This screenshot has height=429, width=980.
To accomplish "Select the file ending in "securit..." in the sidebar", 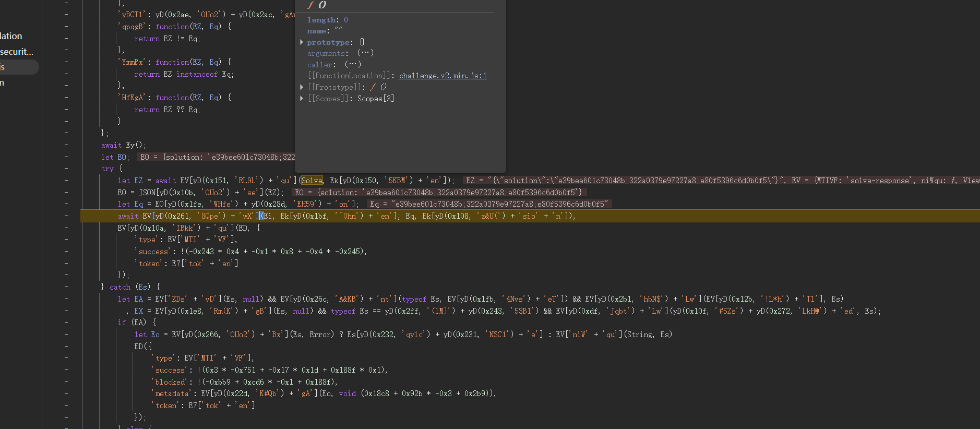I will pos(17,52).
